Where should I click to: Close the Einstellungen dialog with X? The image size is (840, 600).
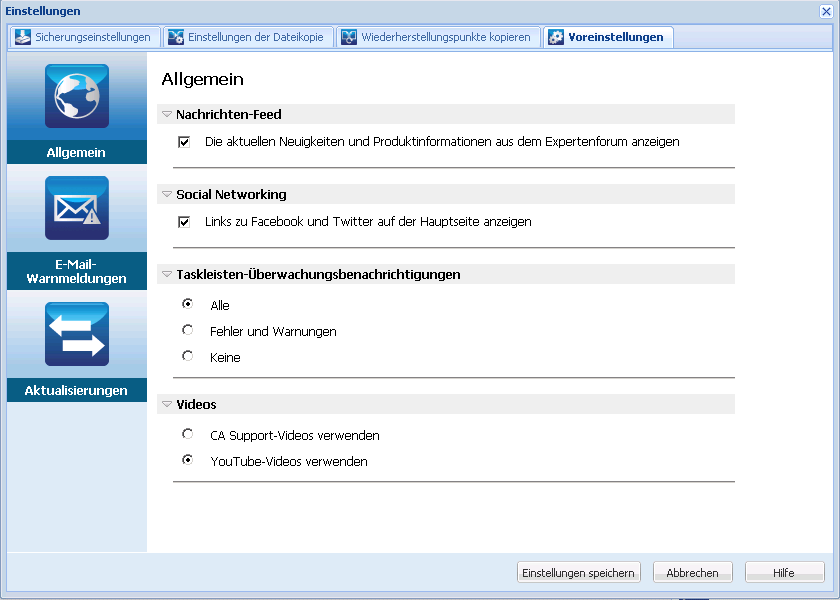click(x=826, y=11)
